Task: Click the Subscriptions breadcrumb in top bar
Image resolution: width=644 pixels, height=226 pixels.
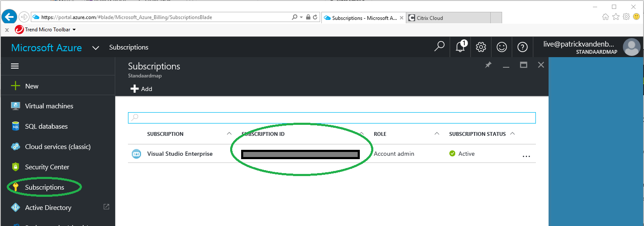Action: [129, 47]
